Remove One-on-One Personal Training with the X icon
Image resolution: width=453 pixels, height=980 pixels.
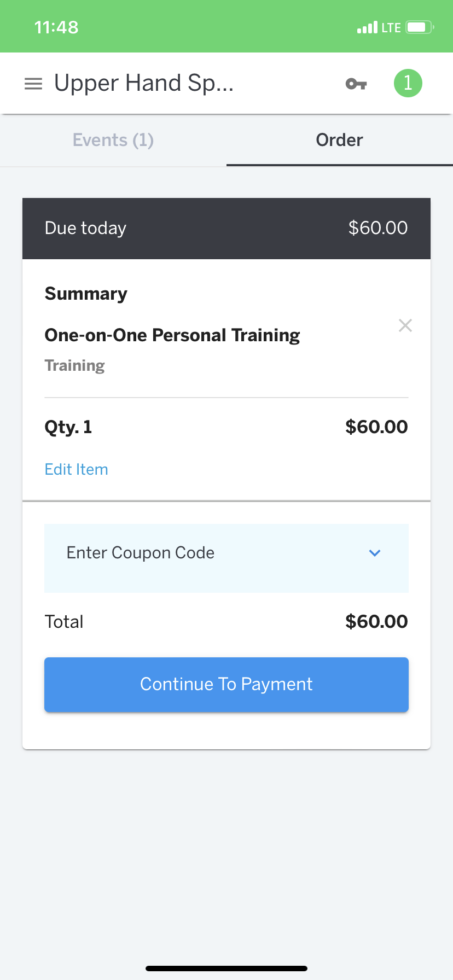coord(405,325)
